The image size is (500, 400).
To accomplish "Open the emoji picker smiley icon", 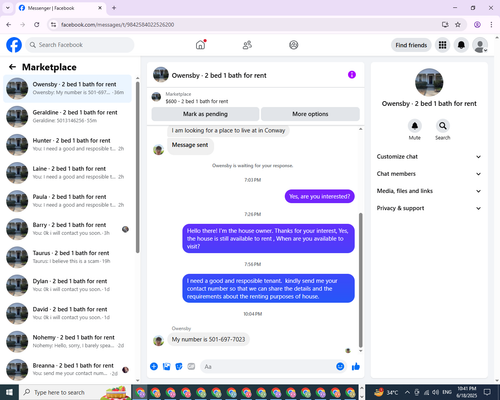I will (x=340, y=367).
